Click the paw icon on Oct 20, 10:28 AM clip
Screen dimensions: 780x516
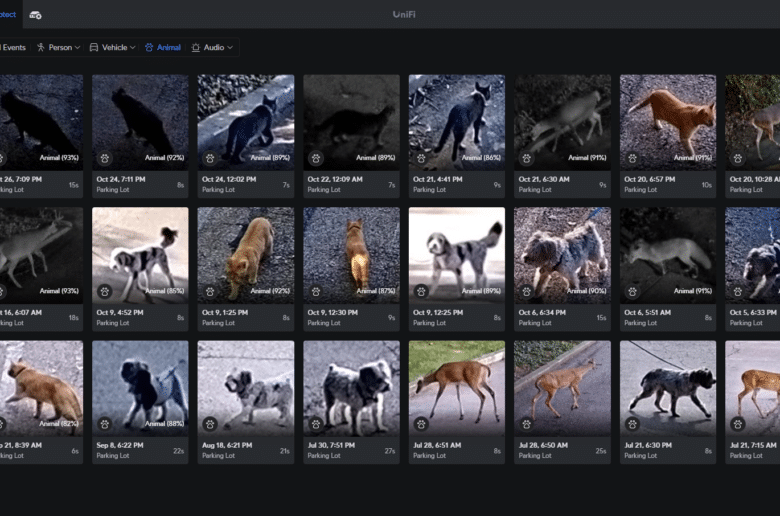(x=738, y=158)
